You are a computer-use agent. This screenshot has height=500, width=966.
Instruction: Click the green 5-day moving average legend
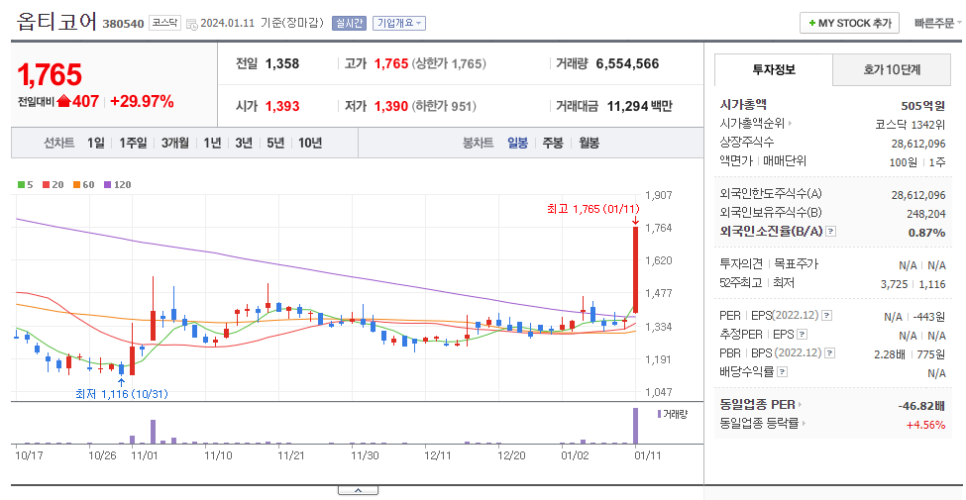coord(25,184)
